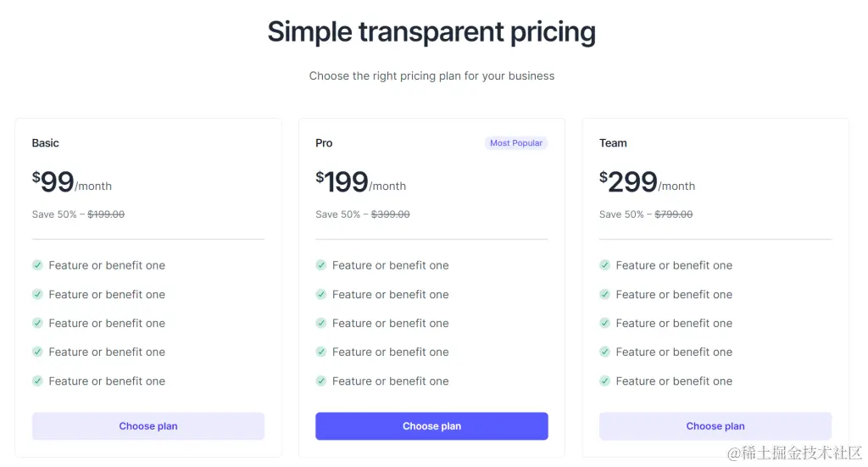Click first checkmark icon in Pro card
Image resolution: width=868 pixels, height=467 pixels.
pyautogui.click(x=321, y=265)
